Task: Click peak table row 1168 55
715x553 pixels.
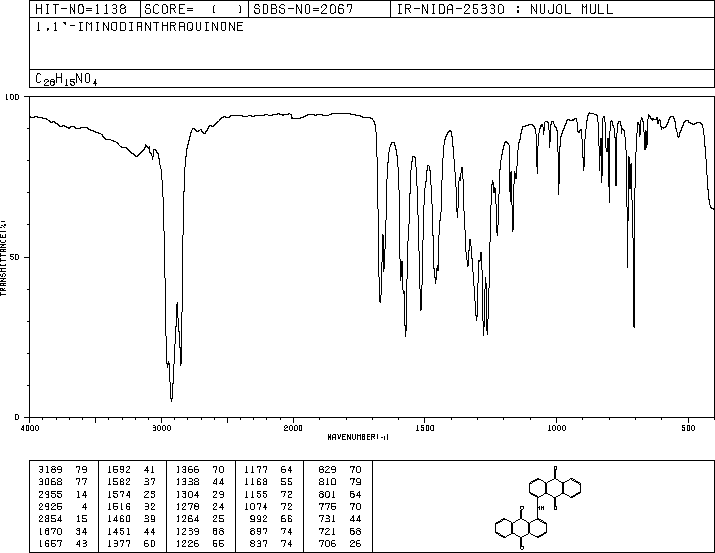Action: click(x=269, y=482)
